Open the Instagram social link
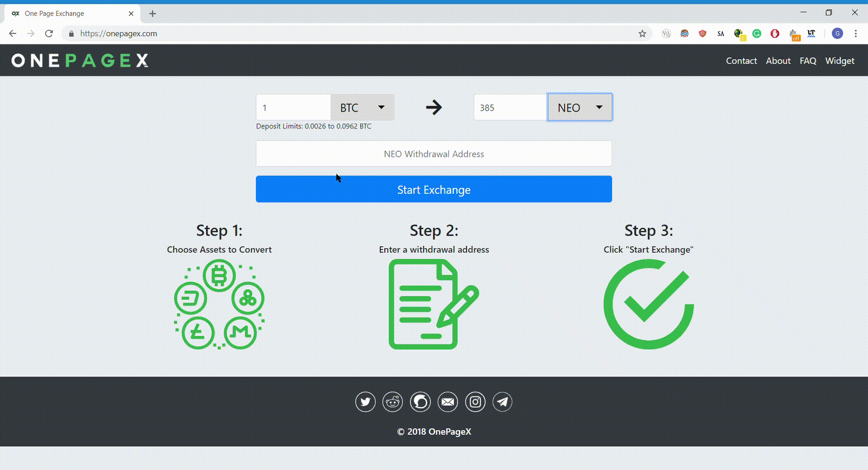This screenshot has height=470, width=868. (475, 402)
